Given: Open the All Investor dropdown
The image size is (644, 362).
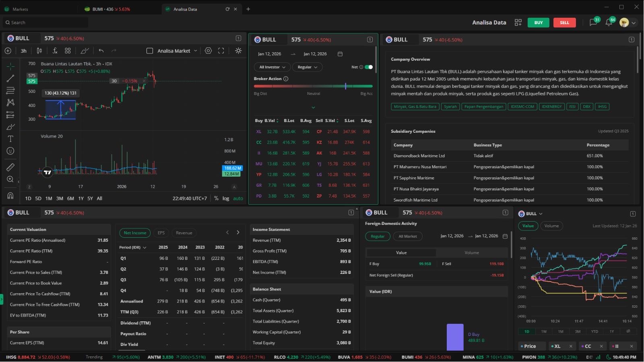Looking at the screenshot, I should [272, 67].
